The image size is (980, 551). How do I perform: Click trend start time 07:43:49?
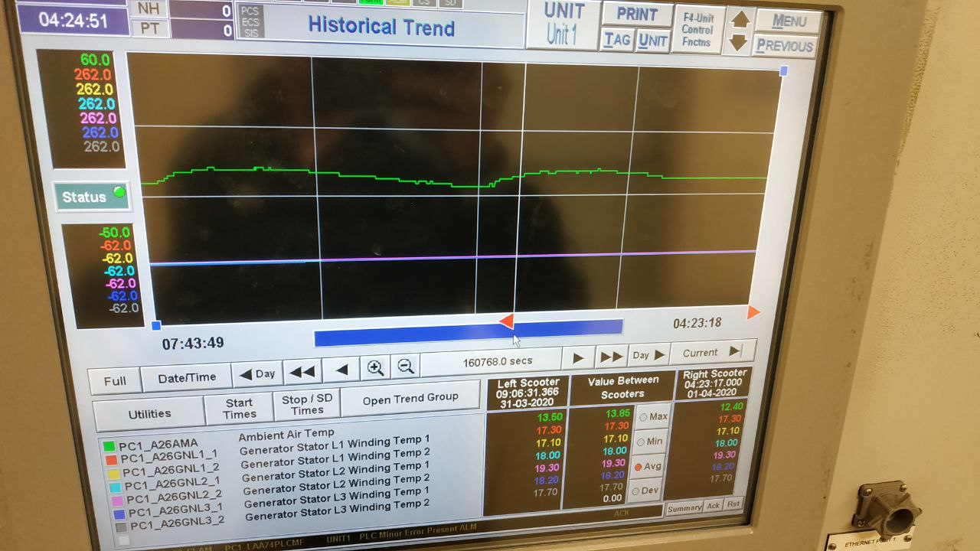[x=193, y=343]
